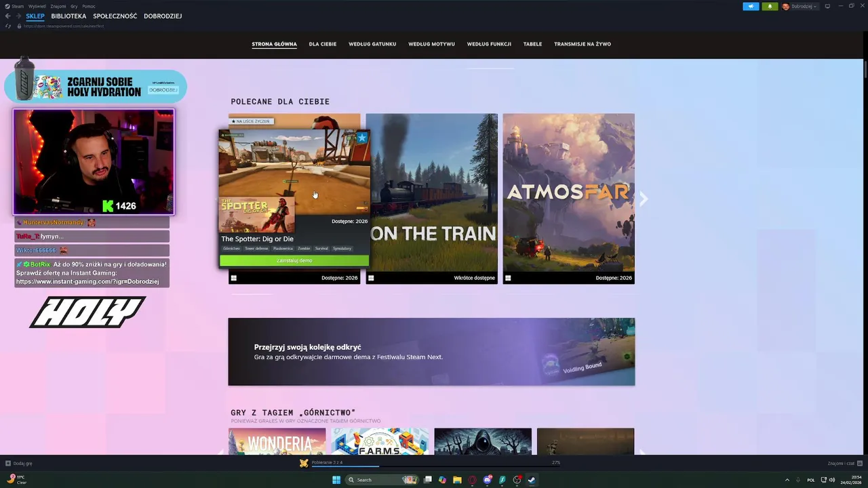Click the weather widget in the taskbar
This screenshot has height=488, width=868.
tap(18, 480)
